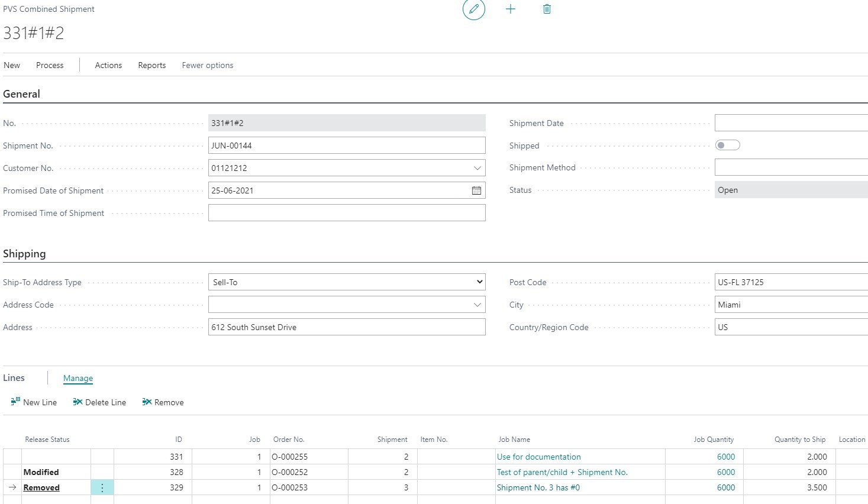Click the Promised Time of Shipment field
Viewport: 868px width, 504px height.
pyautogui.click(x=347, y=213)
